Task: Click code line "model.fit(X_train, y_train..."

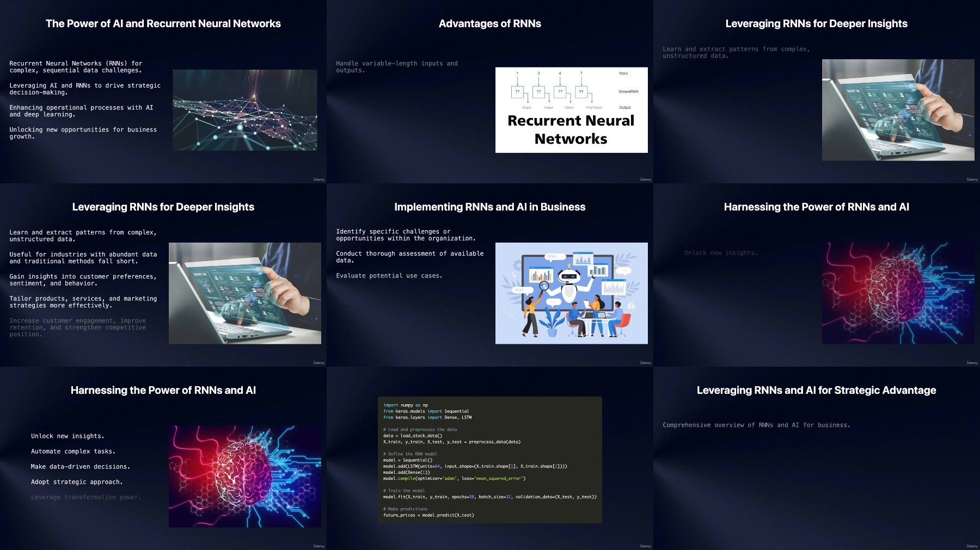Action: pyautogui.click(x=490, y=497)
